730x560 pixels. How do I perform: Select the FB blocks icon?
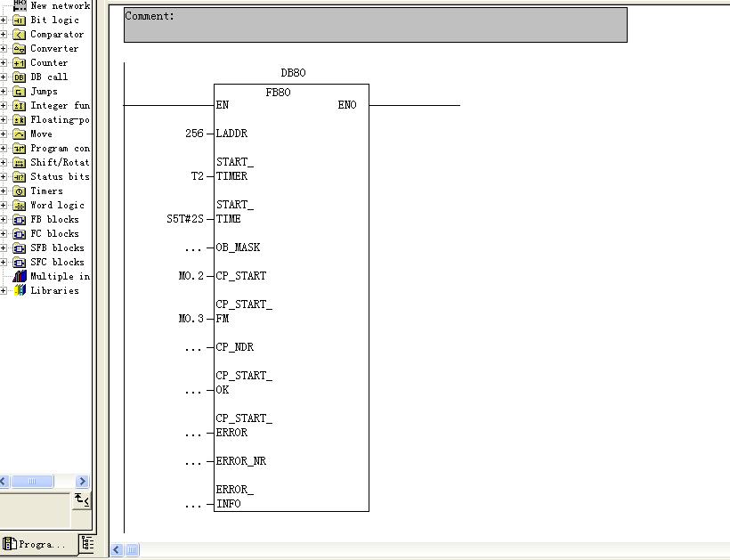(x=19, y=220)
